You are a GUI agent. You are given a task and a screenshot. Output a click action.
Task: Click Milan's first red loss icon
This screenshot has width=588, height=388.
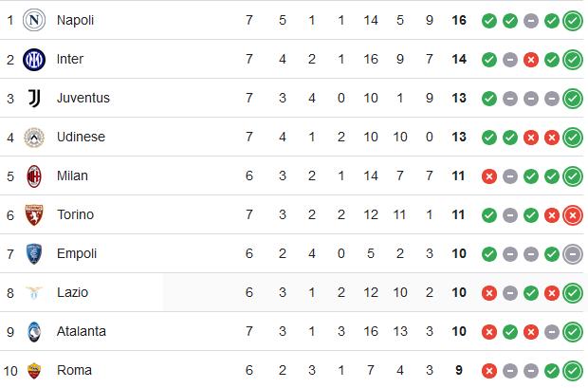coord(489,176)
